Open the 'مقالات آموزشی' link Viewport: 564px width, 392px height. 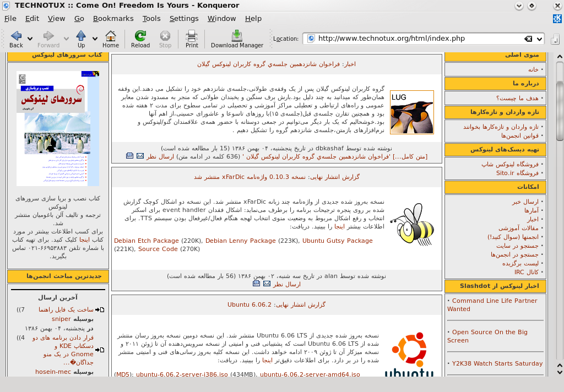[x=519, y=228]
